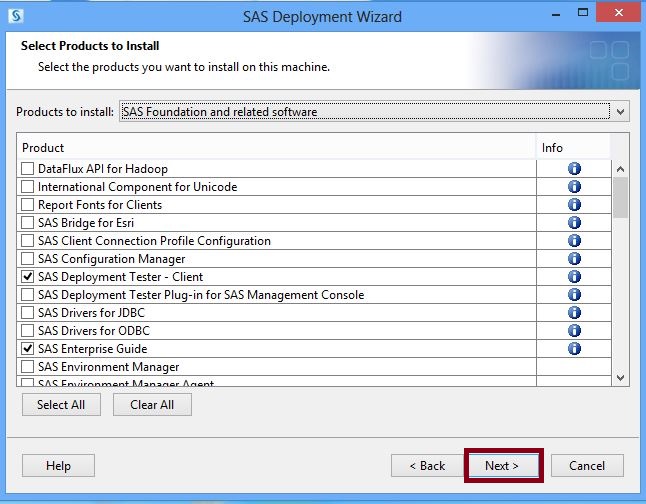Check Deployment Tester Plug-in for Management Console
646x504 pixels.
tap(28, 295)
